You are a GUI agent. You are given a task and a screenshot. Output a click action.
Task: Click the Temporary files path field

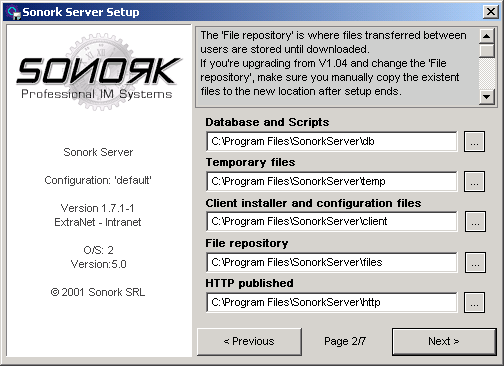332,182
